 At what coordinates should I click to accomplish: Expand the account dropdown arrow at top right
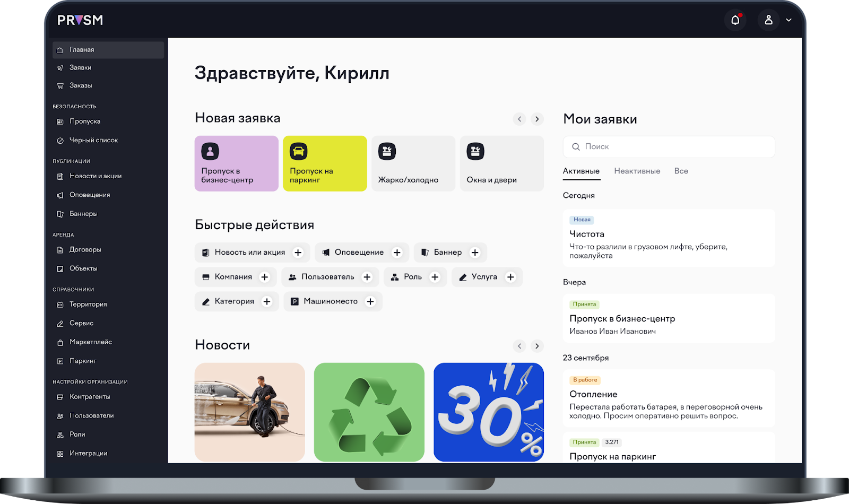pos(789,20)
